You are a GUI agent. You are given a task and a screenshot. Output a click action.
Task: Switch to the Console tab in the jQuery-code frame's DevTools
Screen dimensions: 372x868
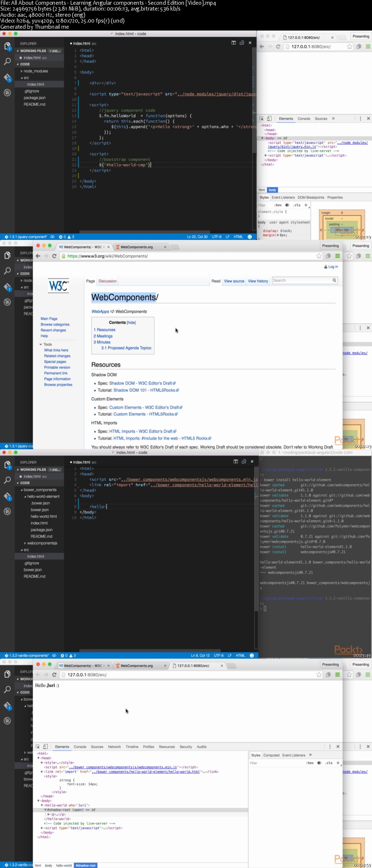pos(304,118)
